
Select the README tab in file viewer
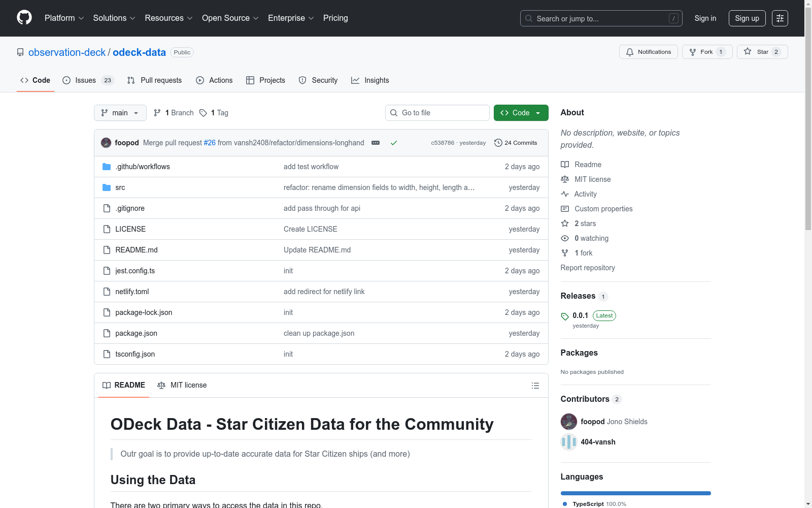coord(124,385)
